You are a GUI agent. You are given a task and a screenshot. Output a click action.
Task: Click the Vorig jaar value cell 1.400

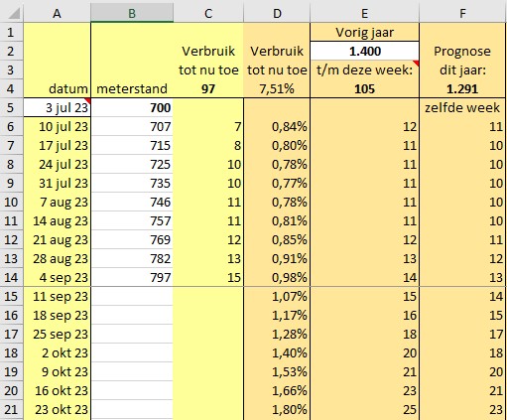364,51
